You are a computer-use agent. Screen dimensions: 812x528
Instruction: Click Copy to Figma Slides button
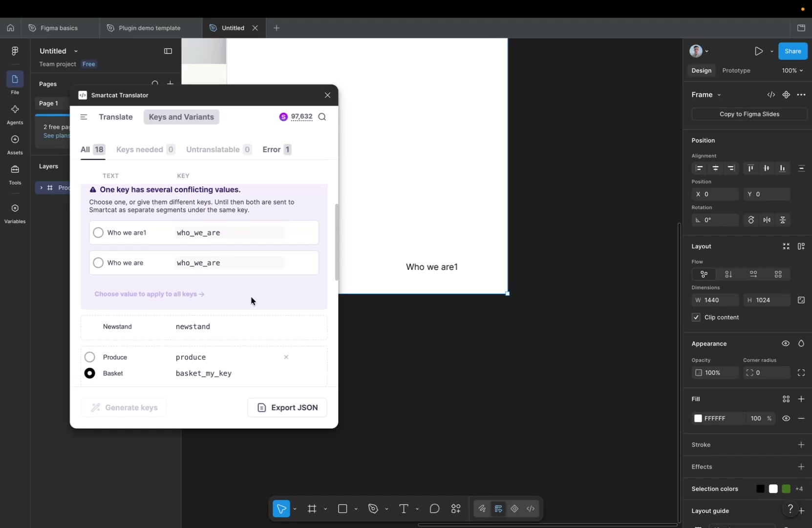coord(749,114)
